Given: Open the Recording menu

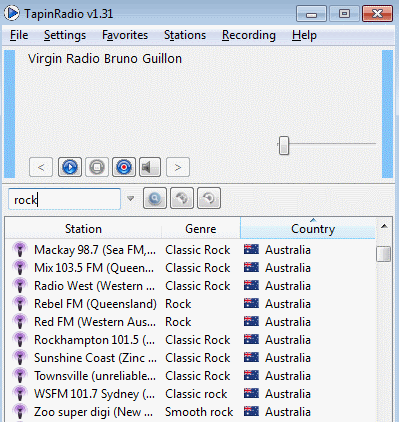Looking at the screenshot, I should tap(249, 35).
